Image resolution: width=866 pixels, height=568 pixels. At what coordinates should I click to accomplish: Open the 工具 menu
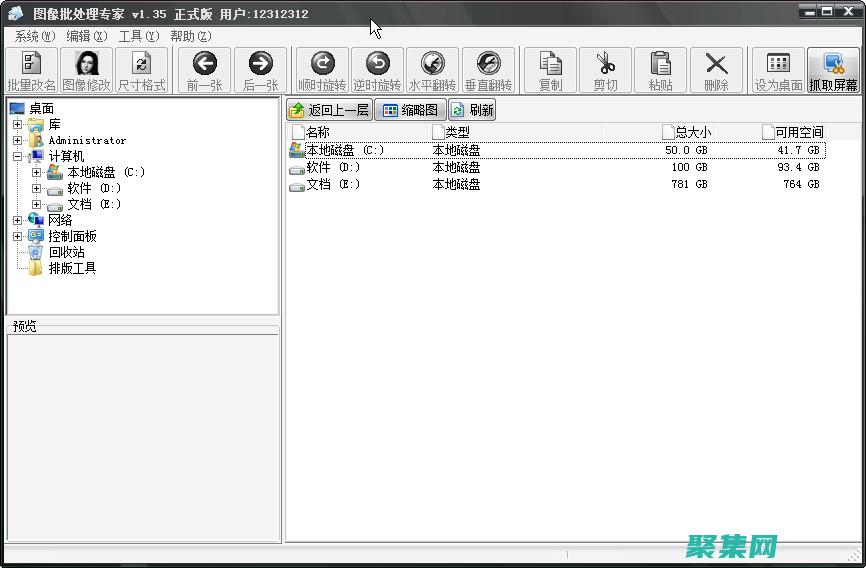138,36
